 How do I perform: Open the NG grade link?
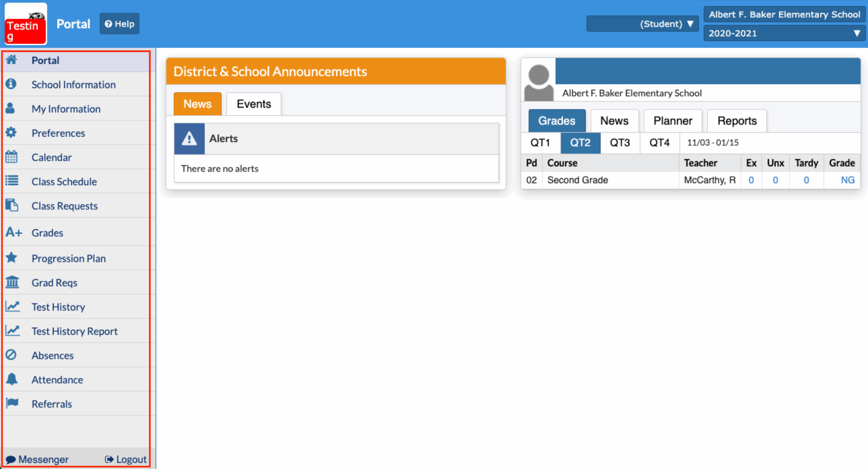pos(847,180)
